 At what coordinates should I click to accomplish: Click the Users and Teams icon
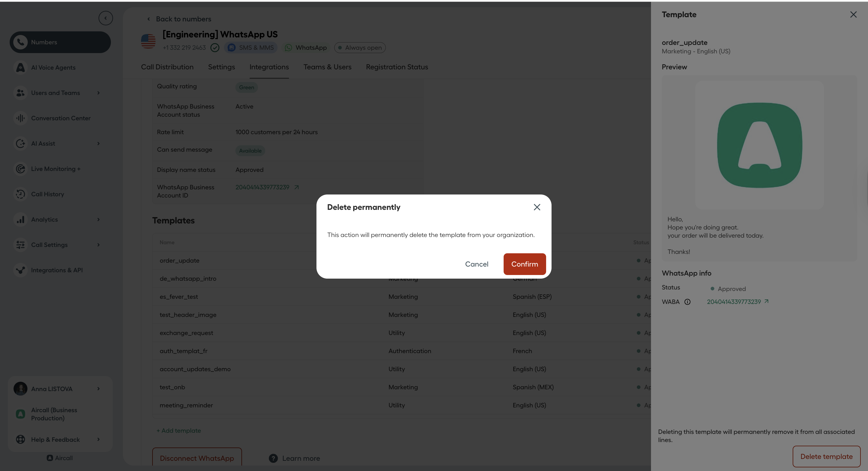pos(20,93)
